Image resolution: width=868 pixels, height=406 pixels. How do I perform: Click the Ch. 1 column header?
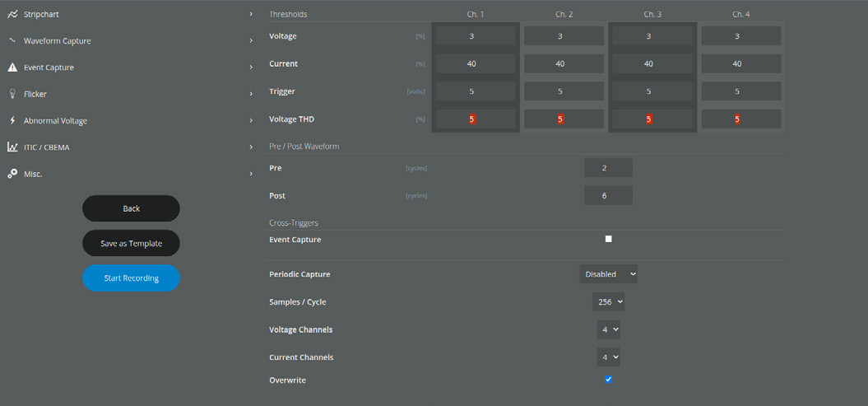pyautogui.click(x=476, y=14)
